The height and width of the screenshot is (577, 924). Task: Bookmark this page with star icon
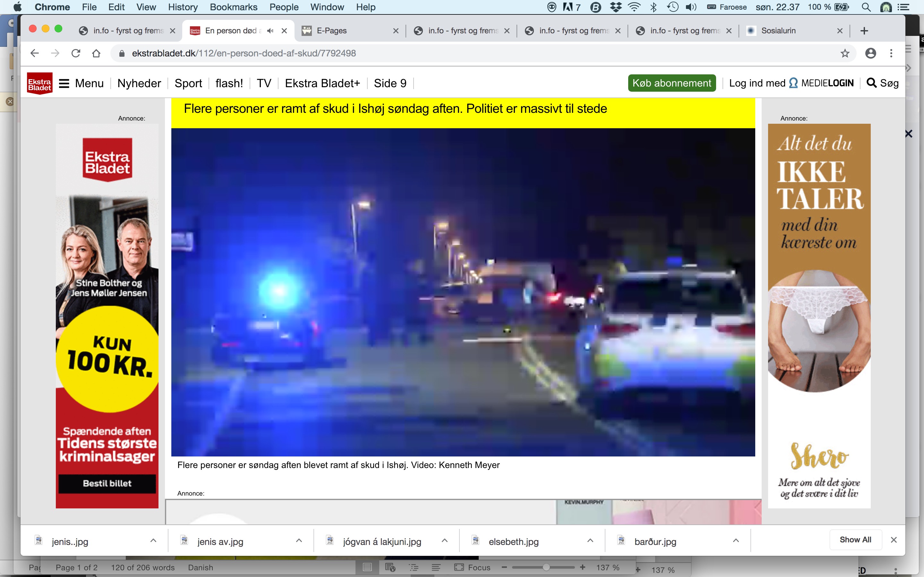844,53
